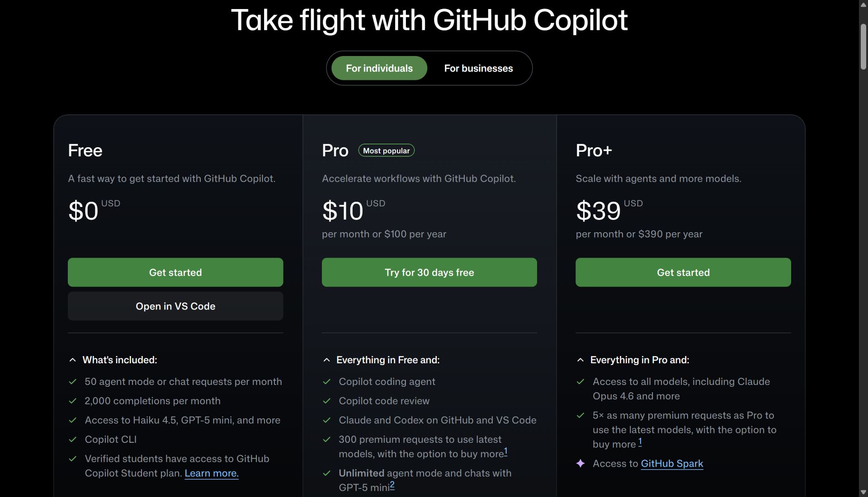Open footnote 1 after Pro premium requests
The height and width of the screenshot is (497, 868).
point(505,451)
